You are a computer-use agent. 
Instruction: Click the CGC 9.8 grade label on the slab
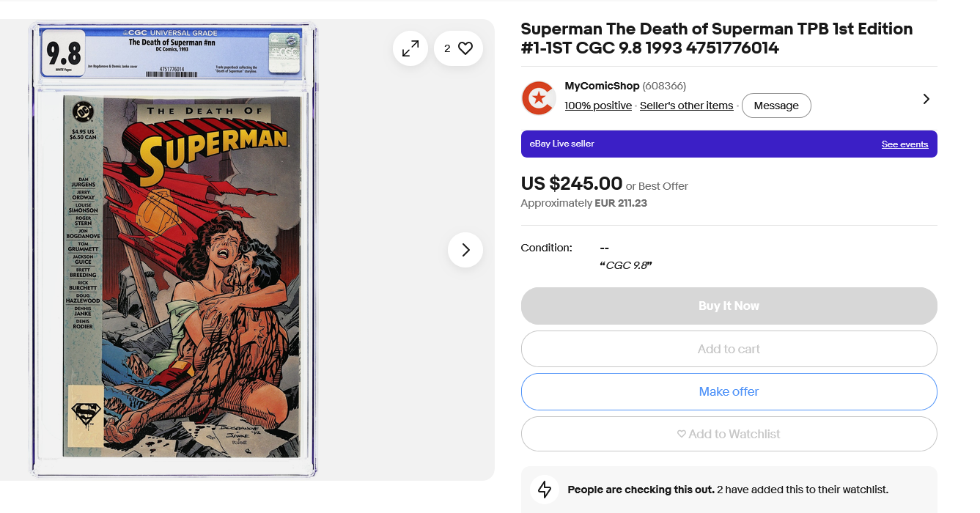[64, 52]
